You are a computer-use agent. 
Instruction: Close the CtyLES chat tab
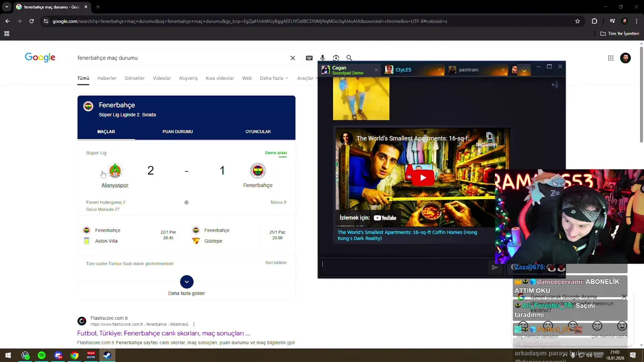pyautogui.click(x=439, y=70)
